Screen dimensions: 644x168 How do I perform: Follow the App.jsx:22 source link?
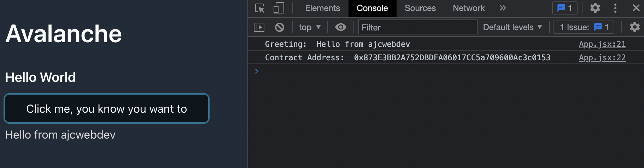602,58
